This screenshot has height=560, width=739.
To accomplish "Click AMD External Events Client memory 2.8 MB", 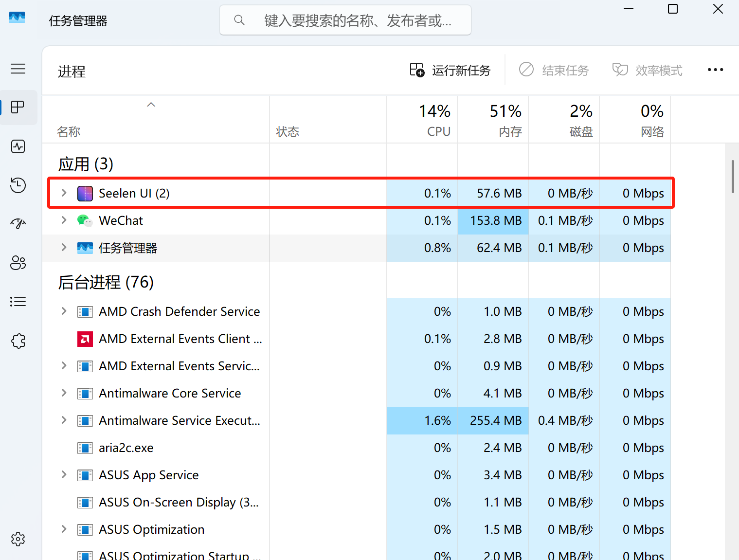I will pyautogui.click(x=503, y=339).
